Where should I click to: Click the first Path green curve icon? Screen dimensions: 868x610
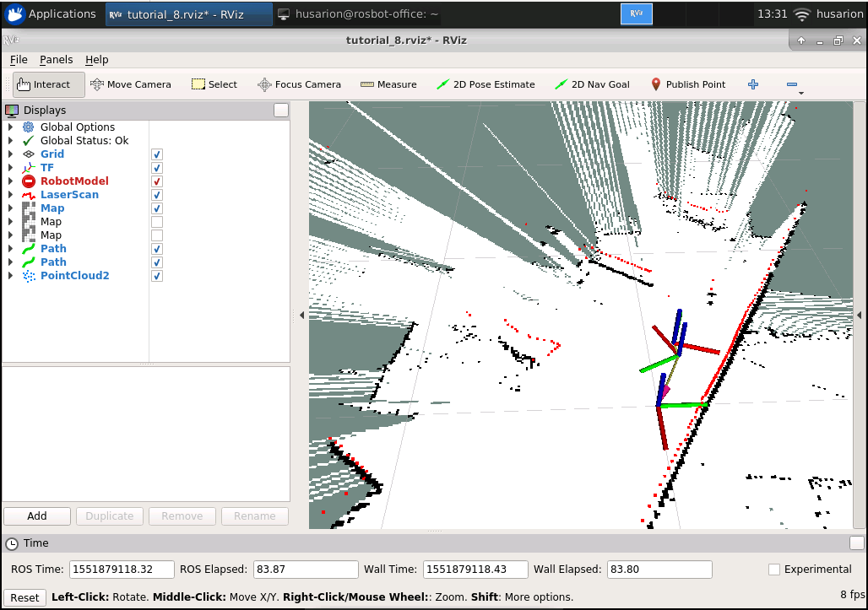click(x=28, y=249)
